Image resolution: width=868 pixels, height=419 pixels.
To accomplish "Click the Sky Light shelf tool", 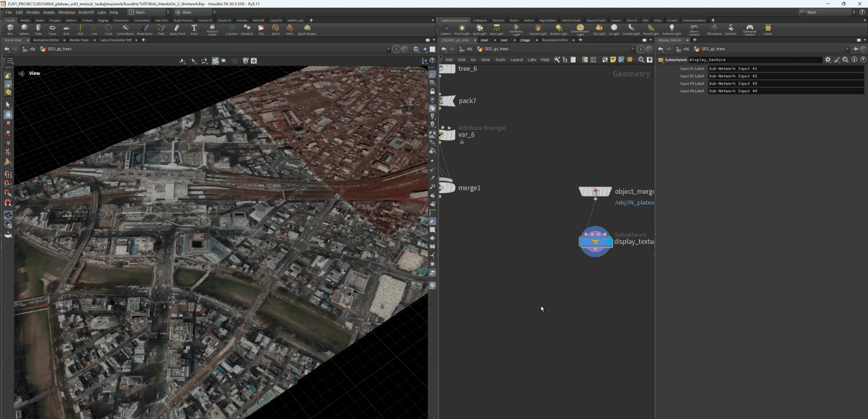I will click(599, 29).
